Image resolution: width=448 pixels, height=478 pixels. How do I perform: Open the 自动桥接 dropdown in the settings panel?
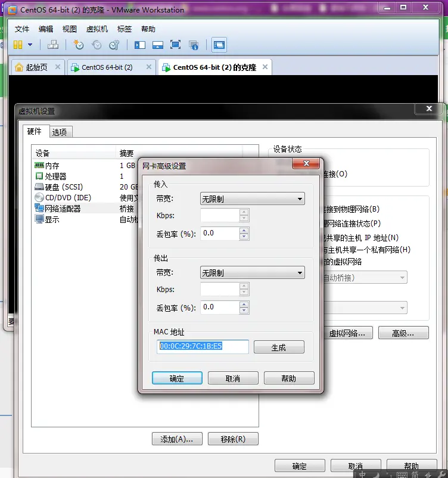click(365, 277)
